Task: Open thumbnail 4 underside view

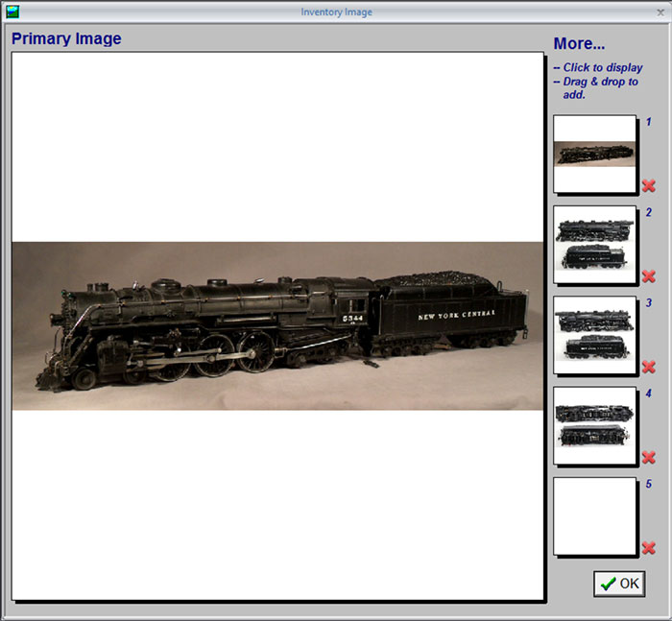Action: pyautogui.click(x=594, y=425)
